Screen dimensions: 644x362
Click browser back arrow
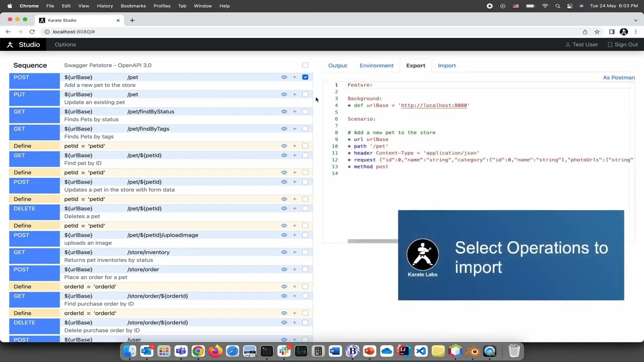pyautogui.click(x=8, y=32)
